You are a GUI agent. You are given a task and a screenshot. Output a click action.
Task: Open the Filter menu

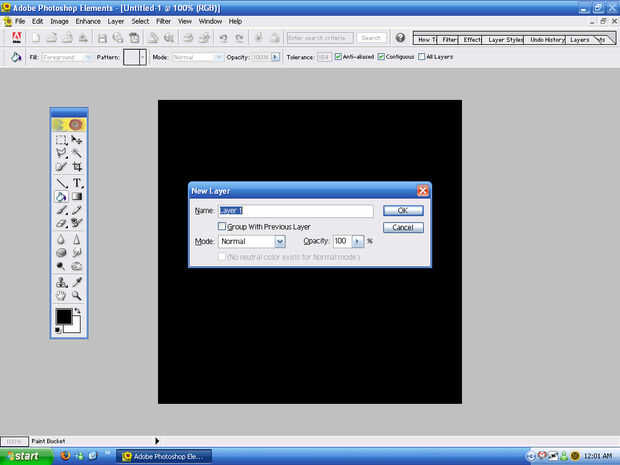[163, 21]
